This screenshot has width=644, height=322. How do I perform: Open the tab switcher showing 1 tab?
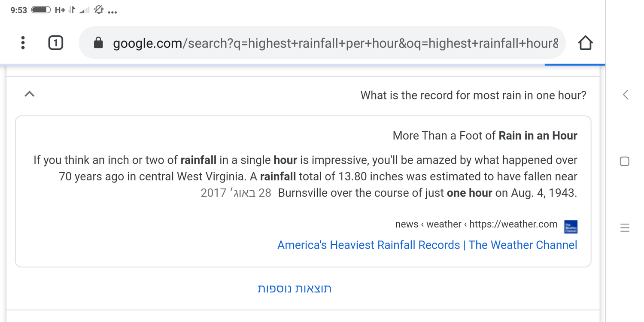pos(55,43)
